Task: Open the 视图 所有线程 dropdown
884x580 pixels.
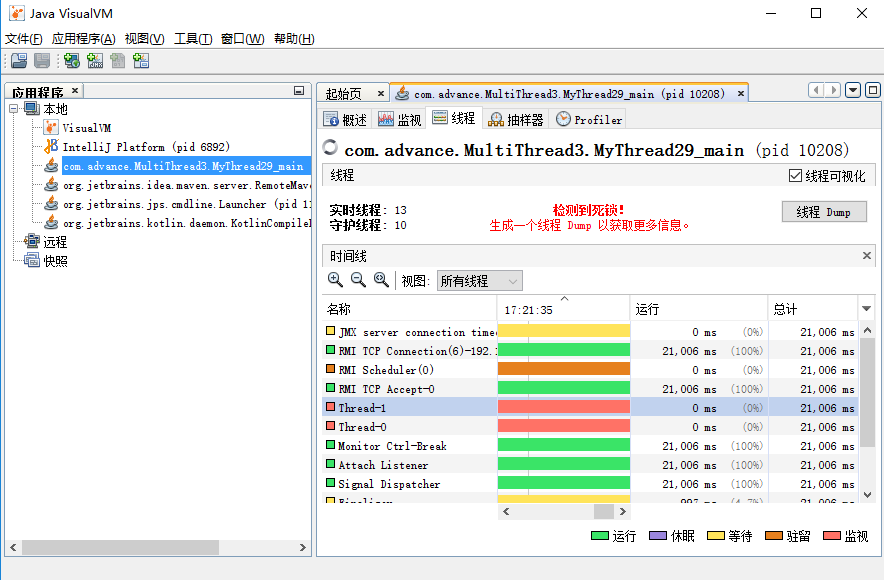Action: (x=480, y=281)
